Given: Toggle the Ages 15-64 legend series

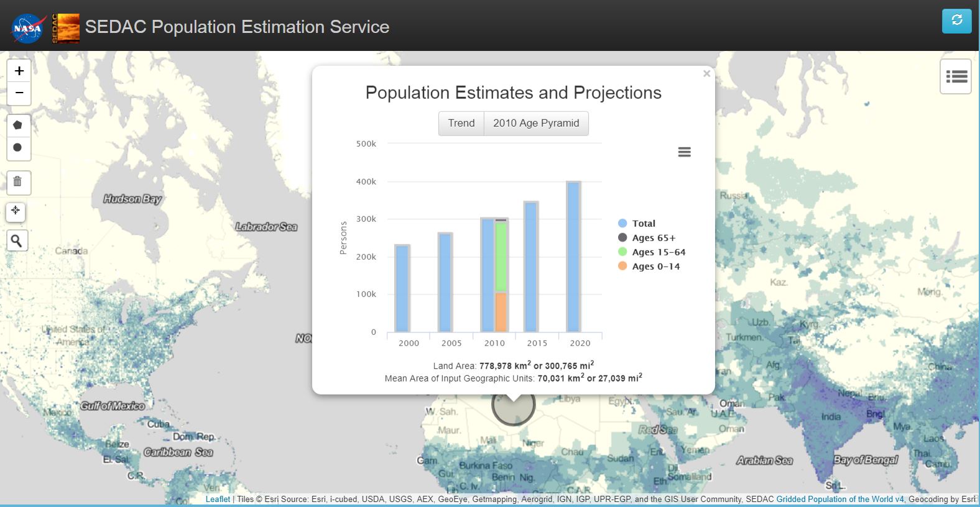Looking at the screenshot, I should point(652,252).
